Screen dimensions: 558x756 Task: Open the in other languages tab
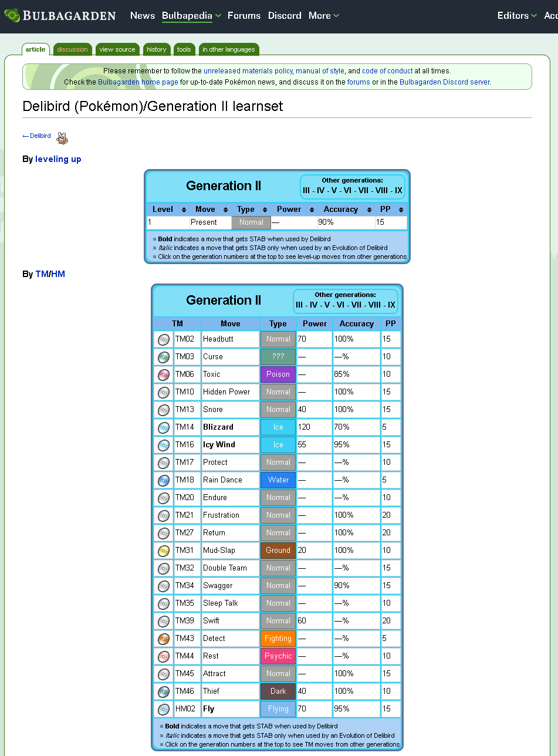coord(229,49)
